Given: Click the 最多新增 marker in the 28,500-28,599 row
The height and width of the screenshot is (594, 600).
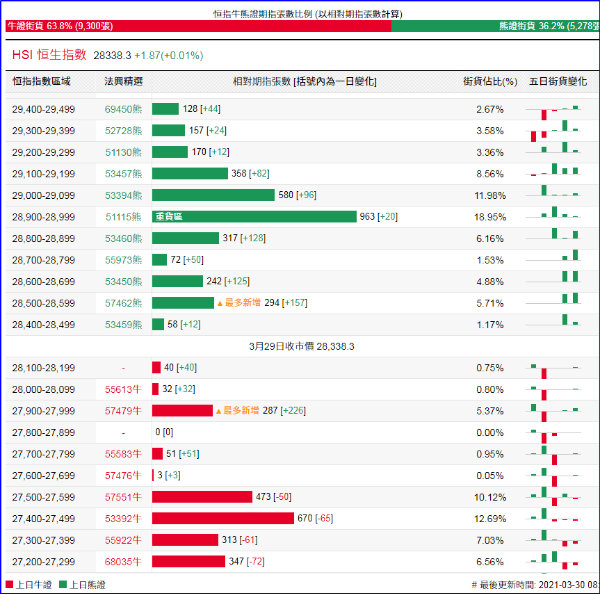Looking at the screenshot, I should (239, 303).
